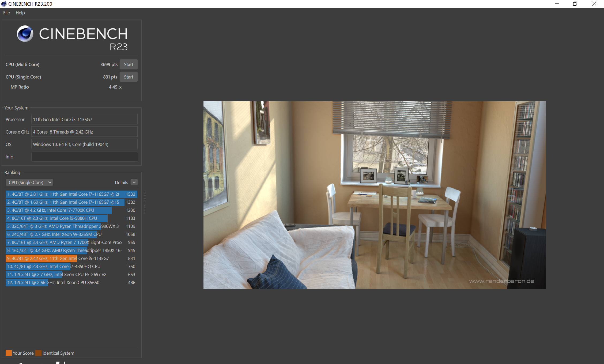Expand the Details dropdown arrow
604x364 pixels.
pyautogui.click(x=134, y=183)
